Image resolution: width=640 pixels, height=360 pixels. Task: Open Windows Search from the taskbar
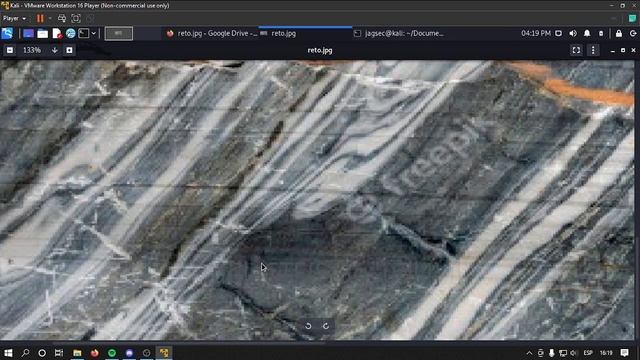[25, 353]
